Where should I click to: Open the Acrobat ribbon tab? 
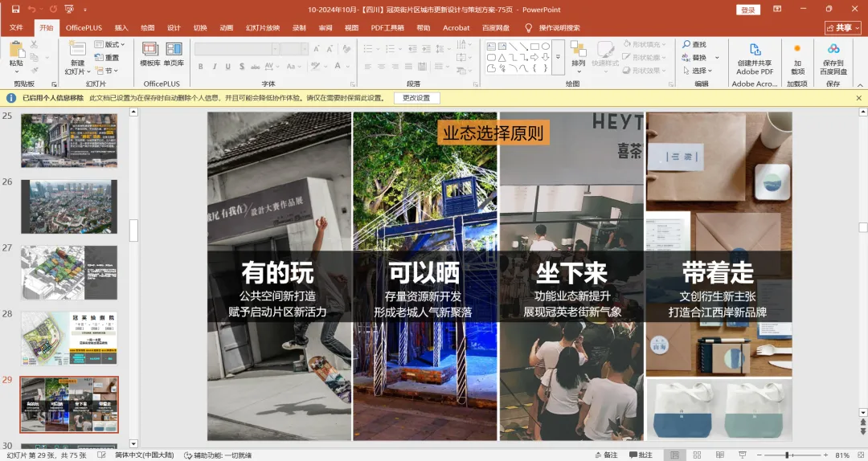click(457, 27)
